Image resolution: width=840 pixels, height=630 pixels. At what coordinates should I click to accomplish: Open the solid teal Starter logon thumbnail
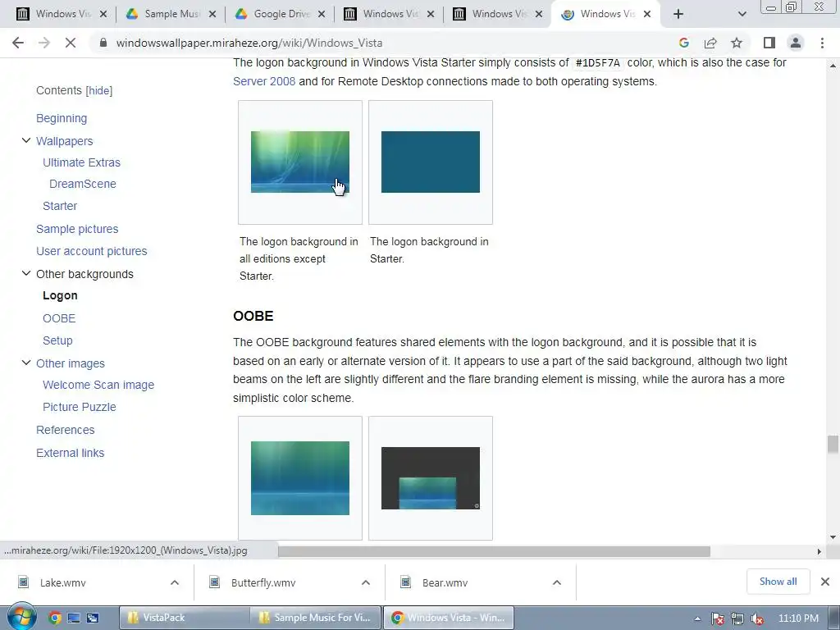click(x=431, y=162)
